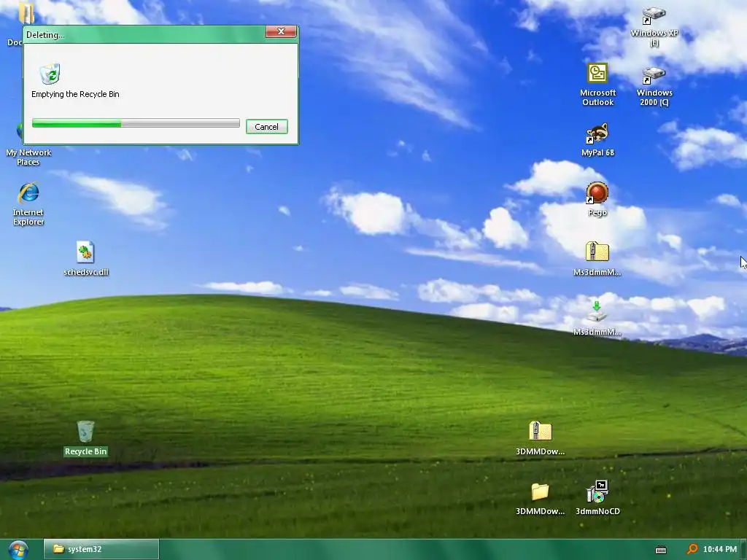
Task: Open the Start menu orb
Action: 18,550
